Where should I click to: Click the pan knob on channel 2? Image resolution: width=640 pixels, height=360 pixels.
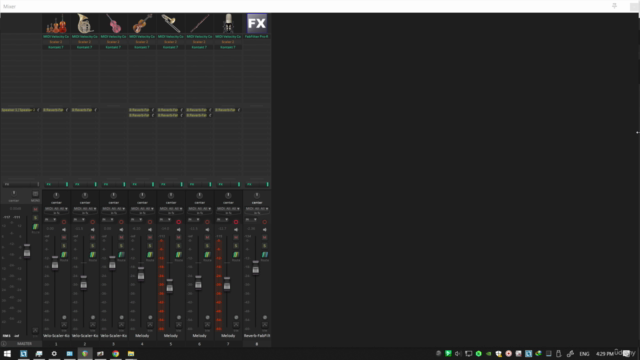(x=85, y=196)
